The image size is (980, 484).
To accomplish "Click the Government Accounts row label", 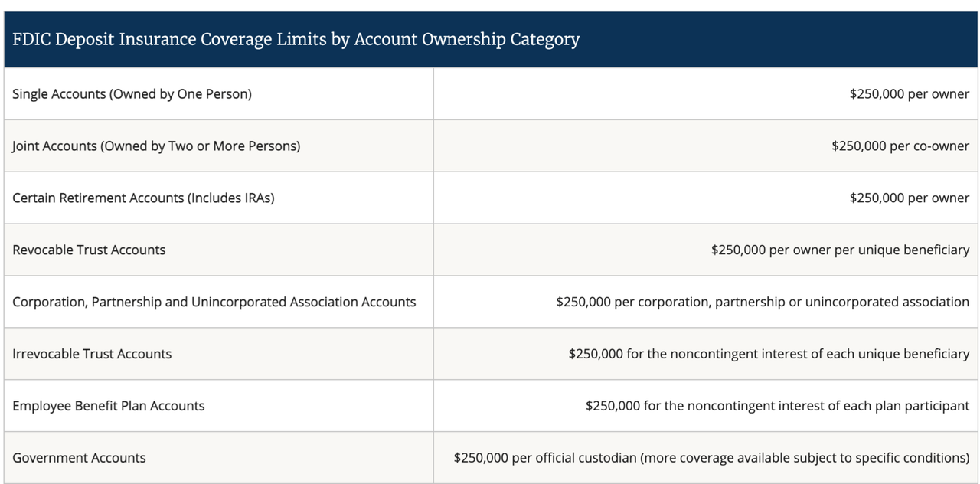I will pos(79,458).
